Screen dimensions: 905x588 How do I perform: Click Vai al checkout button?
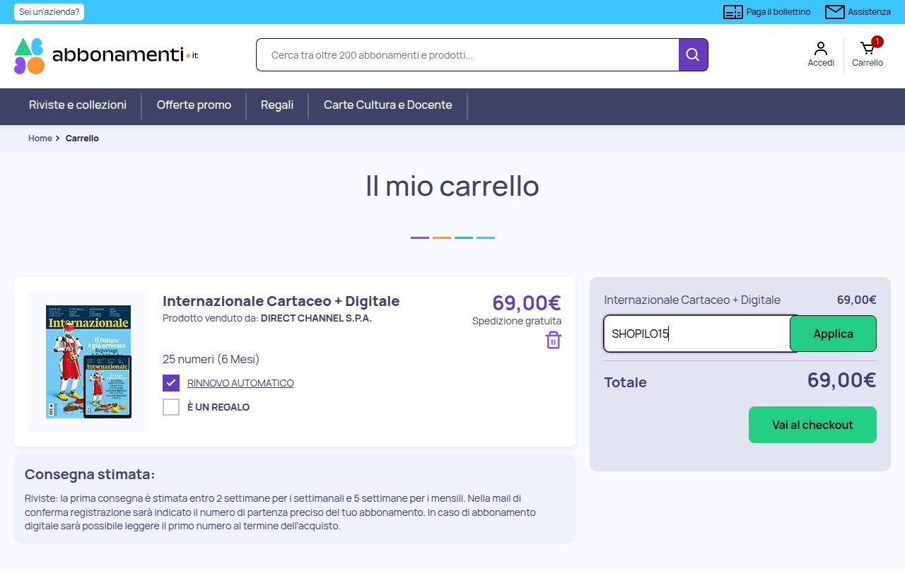pyautogui.click(x=812, y=425)
